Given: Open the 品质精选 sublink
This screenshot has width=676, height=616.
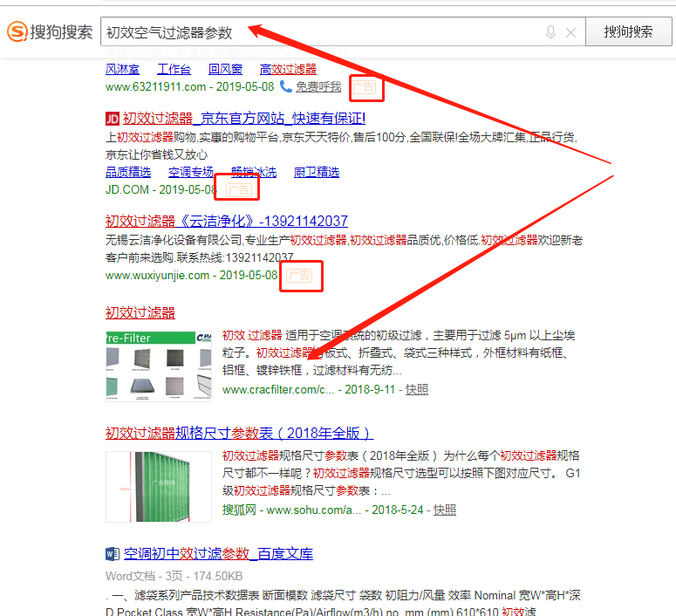Looking at the screenshot, I should [x=128, y=172].
